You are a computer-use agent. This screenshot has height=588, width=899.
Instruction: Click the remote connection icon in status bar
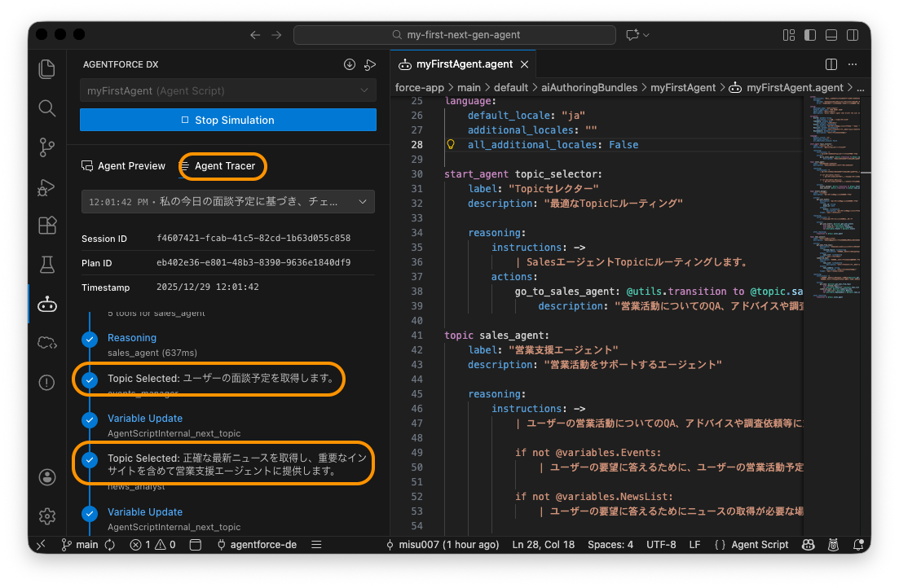pos(41,545)
